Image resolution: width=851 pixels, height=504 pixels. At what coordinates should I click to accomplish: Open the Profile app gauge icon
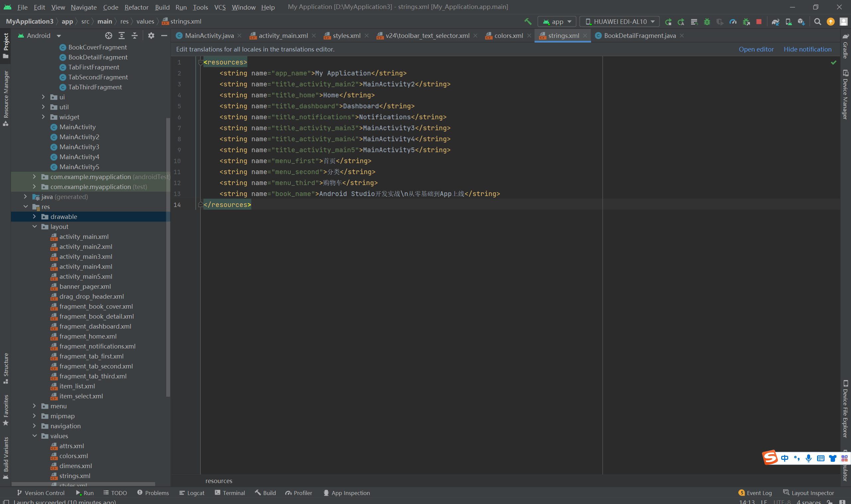[733, 22]
